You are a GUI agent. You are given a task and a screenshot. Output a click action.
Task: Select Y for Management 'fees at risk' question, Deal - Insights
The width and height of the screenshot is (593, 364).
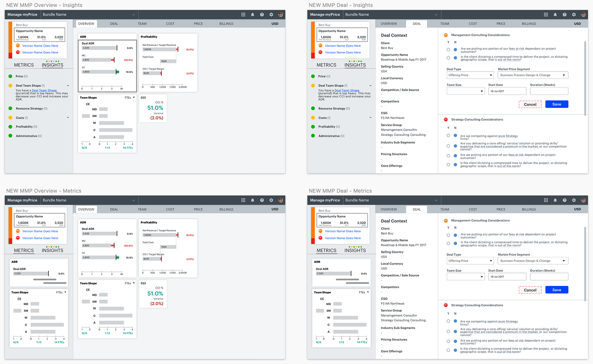pyautogui.click(x=448, y=50)
